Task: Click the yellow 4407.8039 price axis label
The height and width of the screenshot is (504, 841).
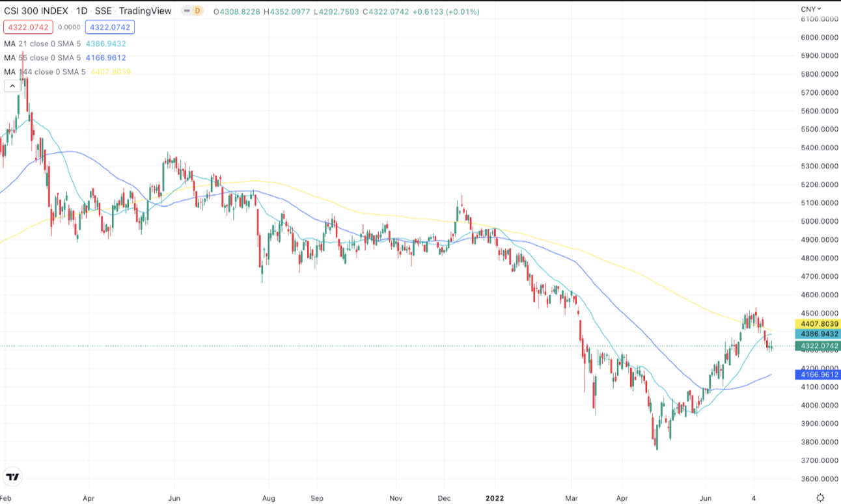Action: pyautogui.click(x=818, y=323)
